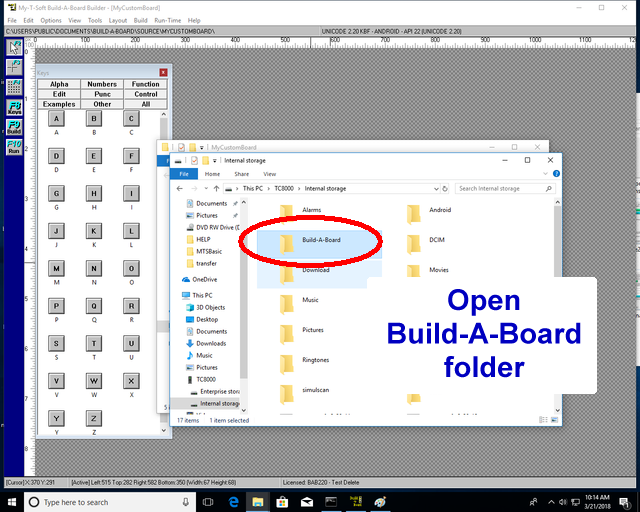Open the DCIM folder
The image size is (640, 512).
click(x=440, y=240)
